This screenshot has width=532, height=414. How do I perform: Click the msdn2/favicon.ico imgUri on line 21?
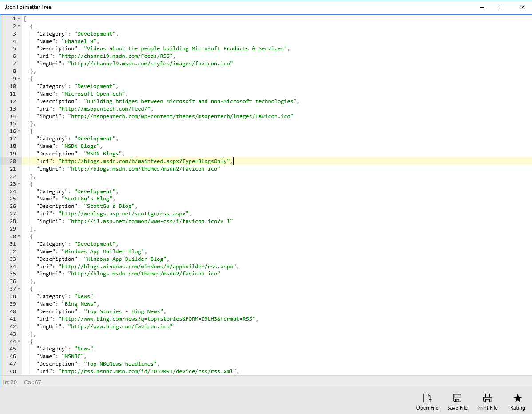click(144, 169)
